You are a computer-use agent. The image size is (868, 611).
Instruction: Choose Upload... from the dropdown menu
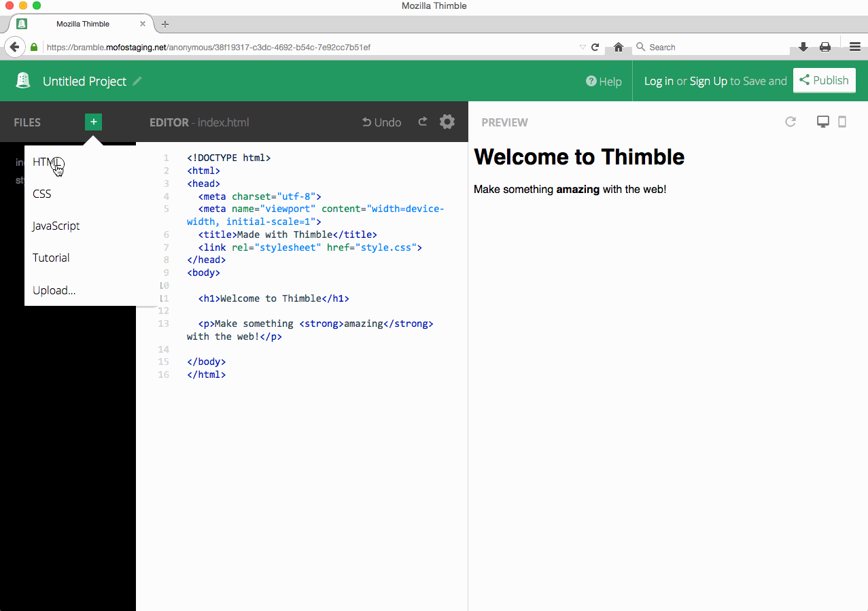point(54,290)
